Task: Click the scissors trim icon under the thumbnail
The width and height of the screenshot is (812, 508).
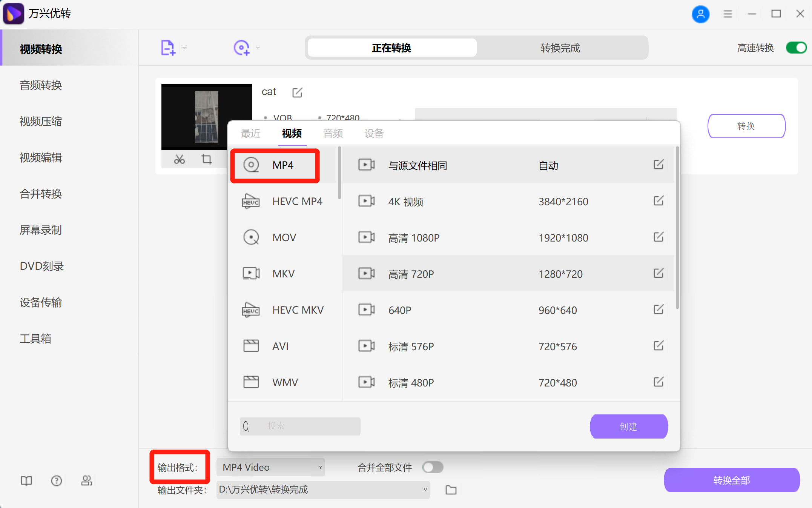Action: point(178,160)
